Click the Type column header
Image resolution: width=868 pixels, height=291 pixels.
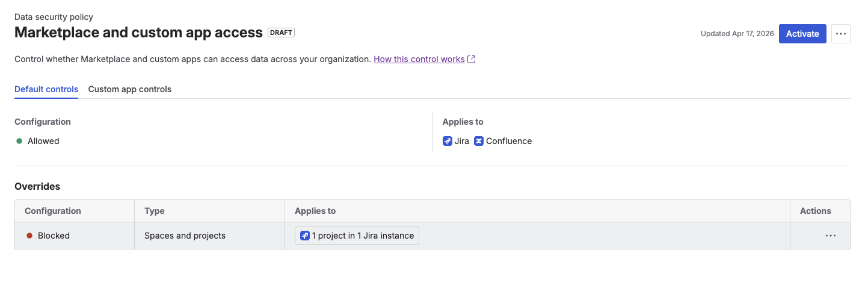coord(155,211)
